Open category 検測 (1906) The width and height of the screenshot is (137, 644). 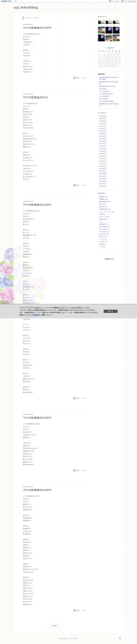point(102,204)
